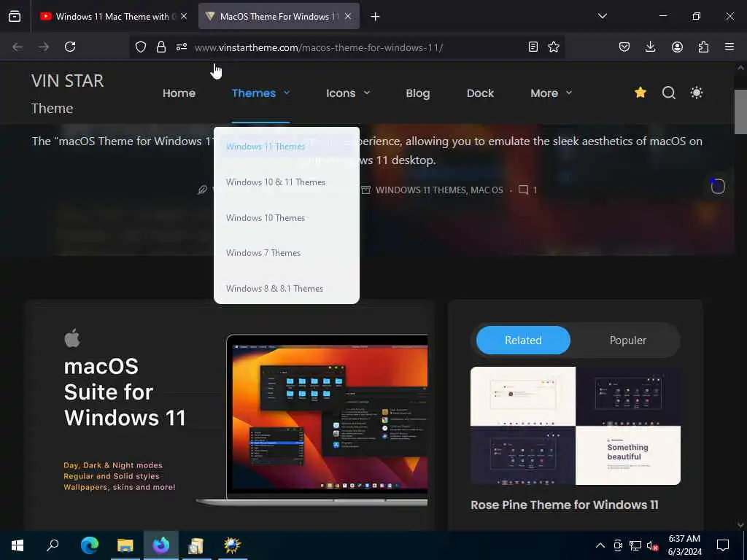Open the downloads panel
The width and height of the screenshot is (747, 560).
[x=650, y=47]
